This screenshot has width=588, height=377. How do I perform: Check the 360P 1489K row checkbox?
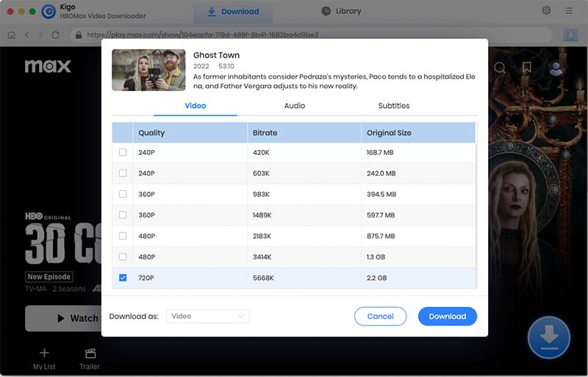coord(123,215)
